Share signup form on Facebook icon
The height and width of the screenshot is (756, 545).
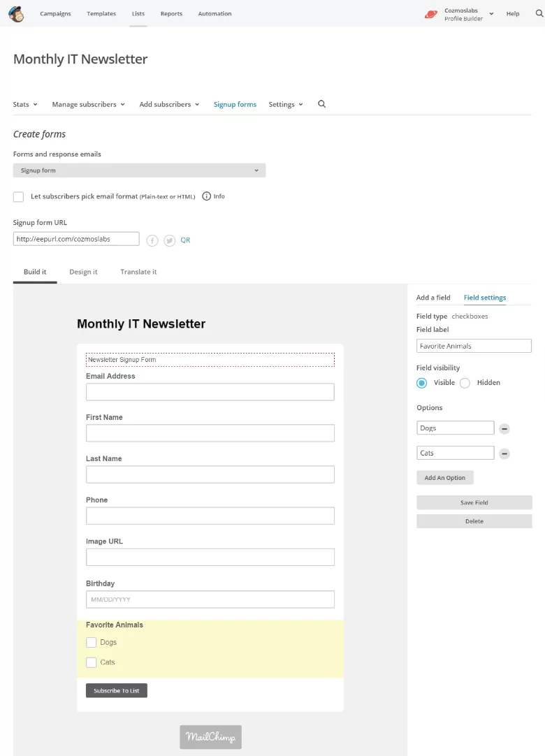click(x=152, y=240)
